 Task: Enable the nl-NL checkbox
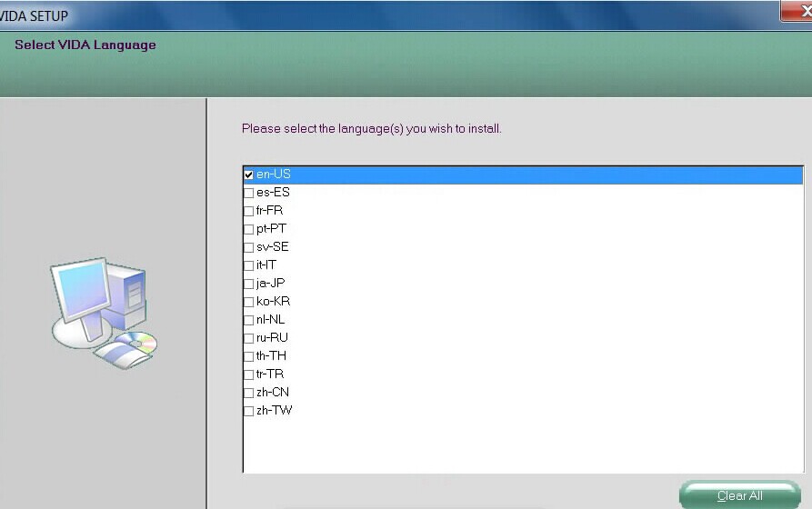click(x=248, y=320)
